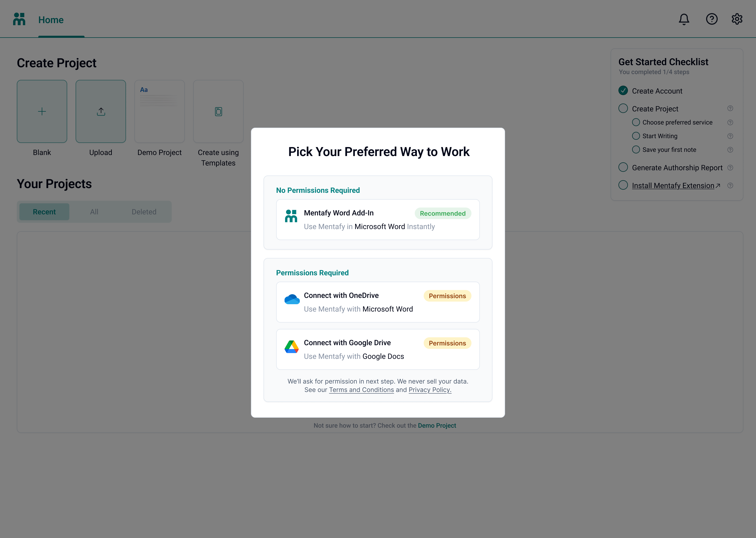Click 'Use Mentafy in Microsoft Word Instantly' text

369,227
